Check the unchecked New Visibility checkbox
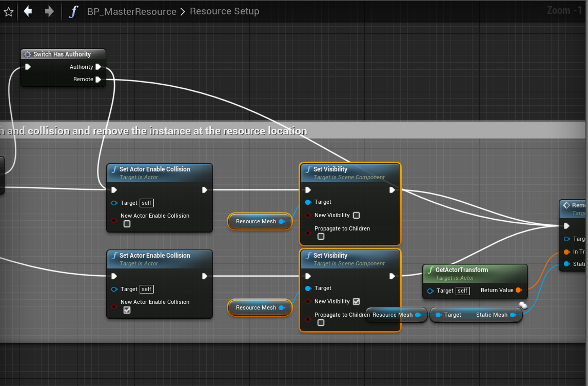The width and height of the screenshot is (588, 386). pos(356,216)
